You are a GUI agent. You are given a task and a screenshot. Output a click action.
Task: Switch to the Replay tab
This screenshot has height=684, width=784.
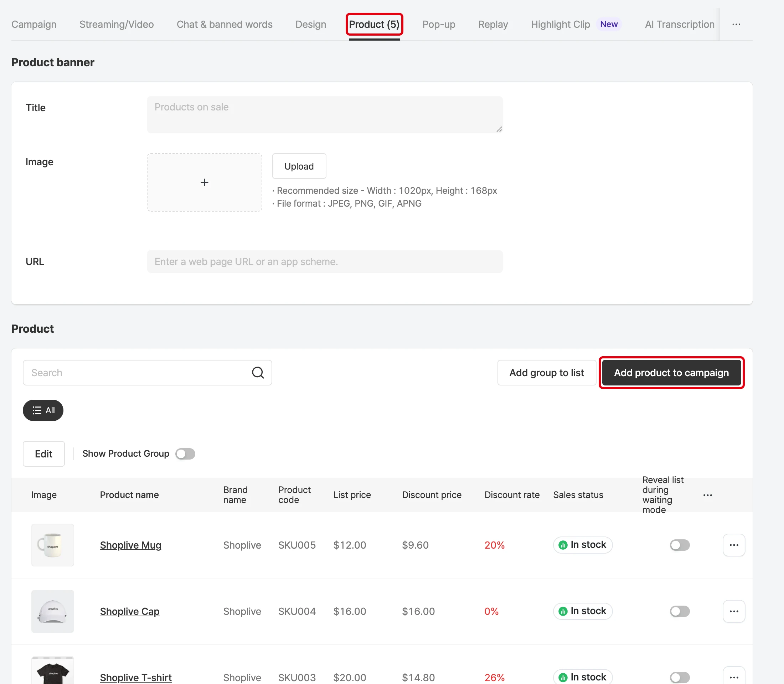493,25
